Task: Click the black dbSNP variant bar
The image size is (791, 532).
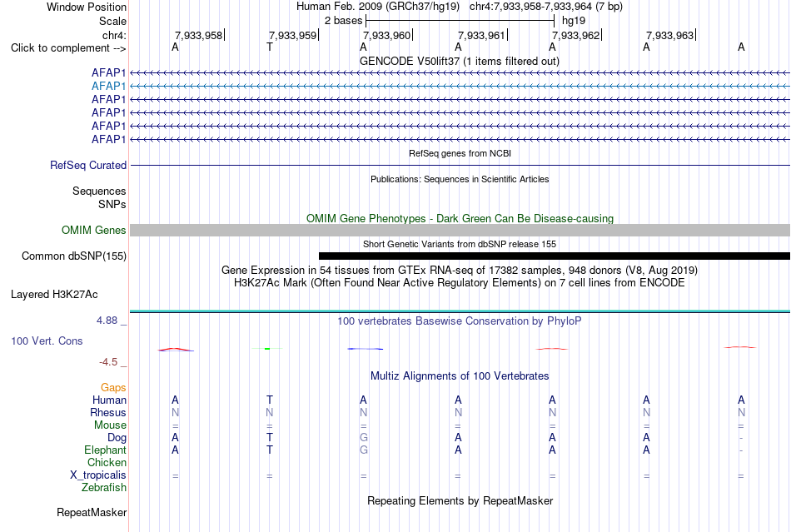Action: coord(555,256)
